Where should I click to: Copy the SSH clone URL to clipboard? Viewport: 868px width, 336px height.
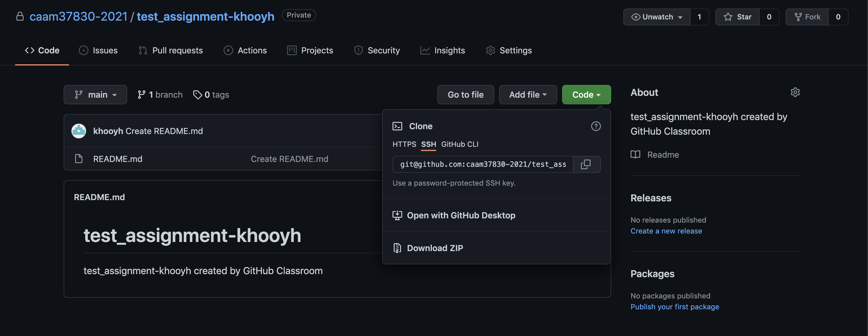point(586,164)
